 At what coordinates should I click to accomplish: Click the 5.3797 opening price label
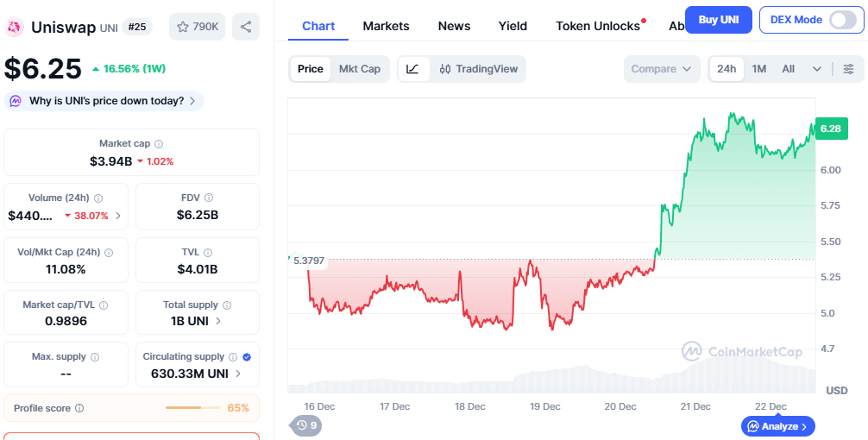[x=309, y=261]
